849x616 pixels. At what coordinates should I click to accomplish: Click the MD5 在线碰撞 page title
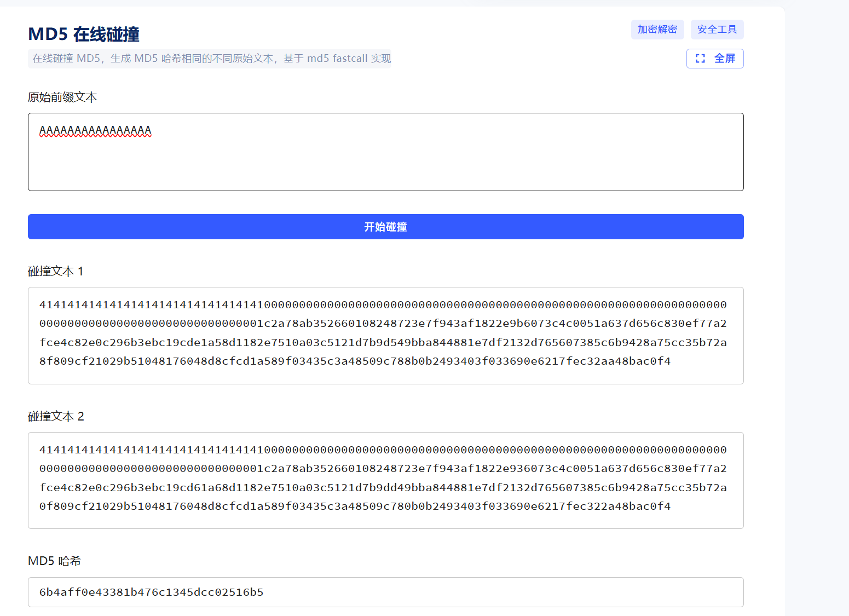tap(84, 34)
